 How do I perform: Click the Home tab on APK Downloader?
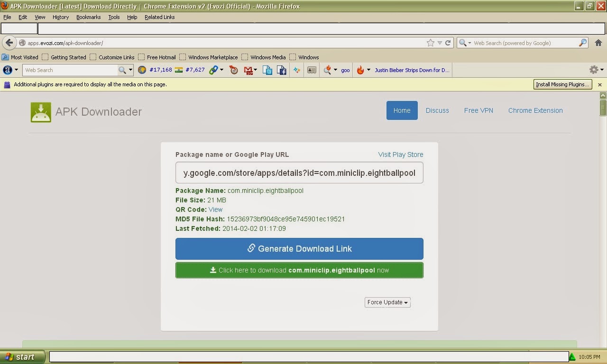pyautogui.click(x=402, y=110)
